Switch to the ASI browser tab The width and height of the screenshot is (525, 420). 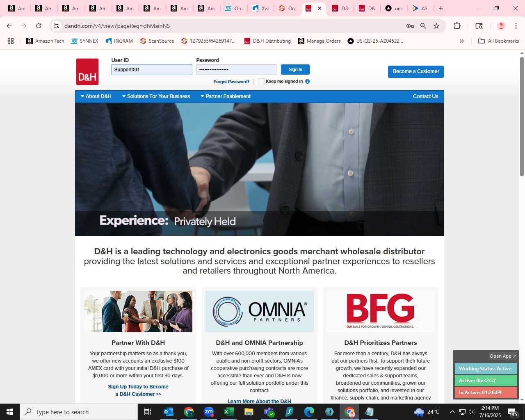click(x=421, y=8)
